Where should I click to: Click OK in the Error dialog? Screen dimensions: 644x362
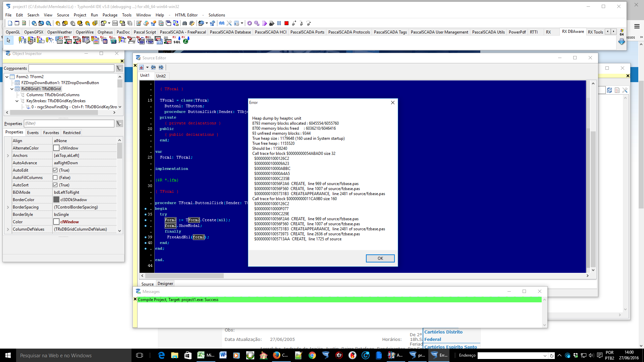380,258
